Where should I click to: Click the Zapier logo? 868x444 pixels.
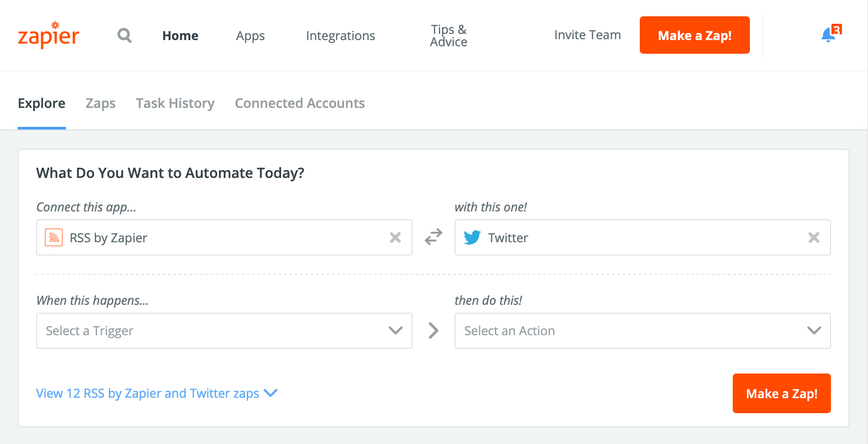click(x=48, y=35)
